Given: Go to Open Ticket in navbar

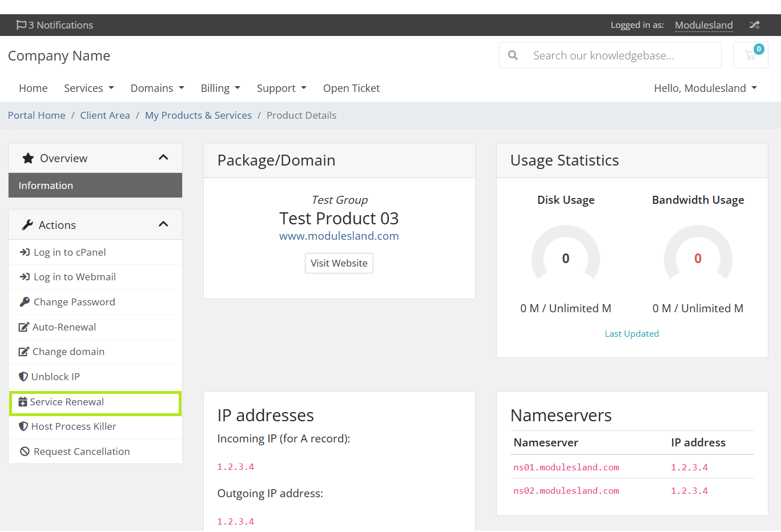Looking at the screenshot, I should pos(351,88).
